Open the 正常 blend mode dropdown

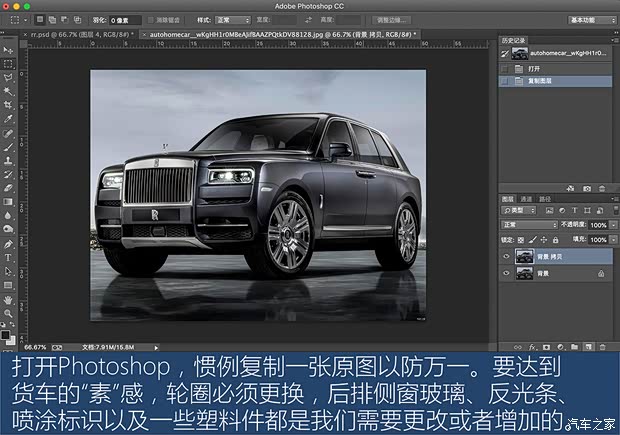529,225
